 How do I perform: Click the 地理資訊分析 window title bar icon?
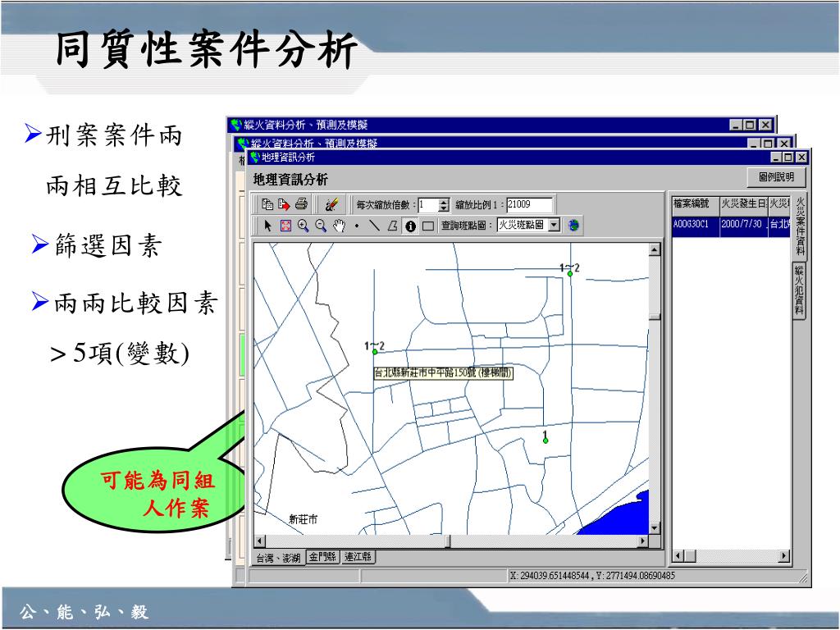point(255,157)
